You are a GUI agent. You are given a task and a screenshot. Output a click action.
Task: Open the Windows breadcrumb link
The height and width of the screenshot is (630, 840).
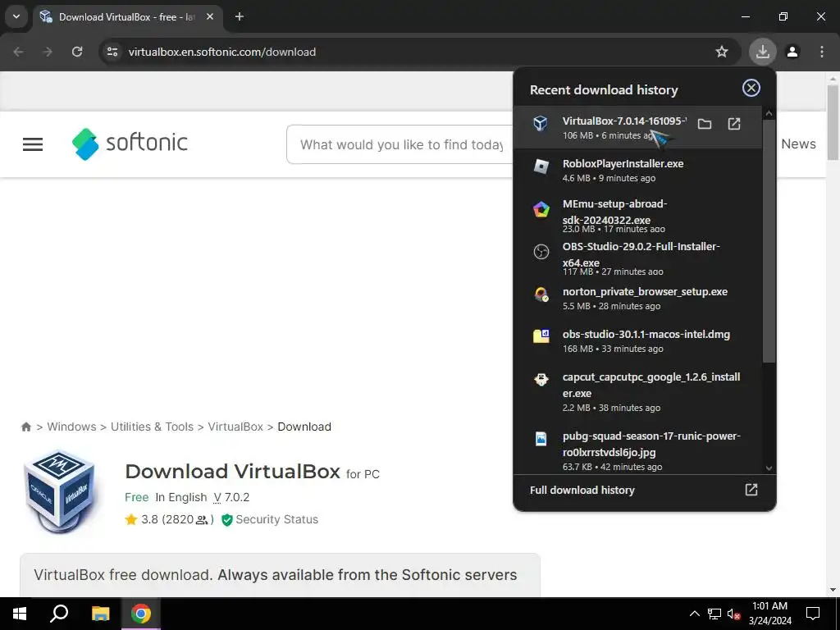(72, 427)
